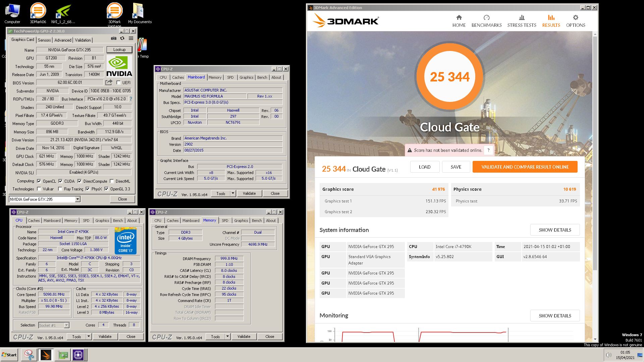The height and width of the screenshot is (362, 644).
Task: Click the 3DMark logo
Action: click(346, 21)
